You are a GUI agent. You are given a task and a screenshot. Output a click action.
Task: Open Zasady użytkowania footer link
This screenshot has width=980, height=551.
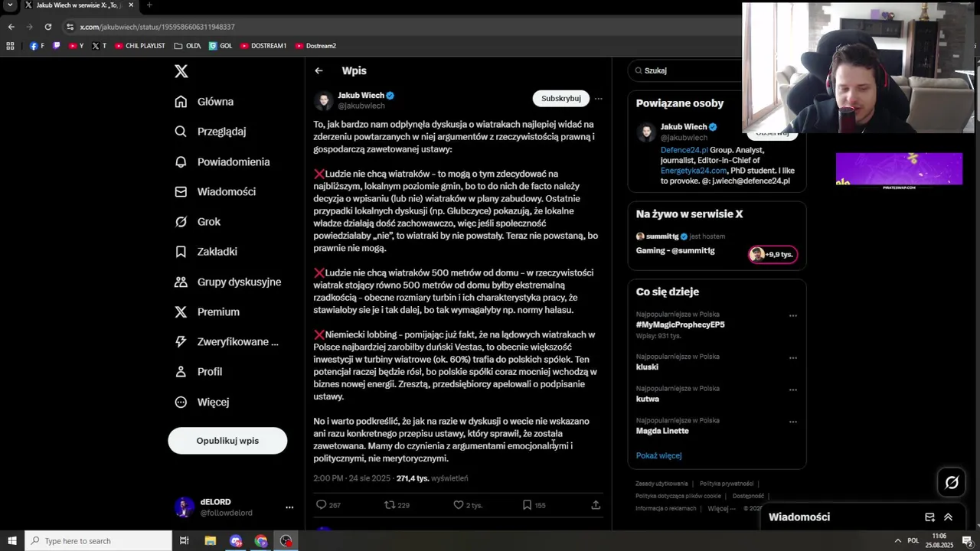pyautogui.click(x=661, y=484)
